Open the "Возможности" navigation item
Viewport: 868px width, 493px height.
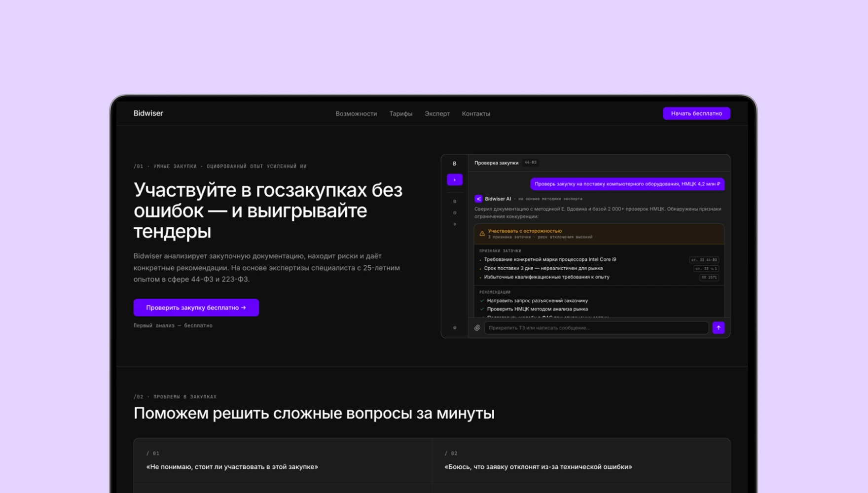(356, 113)
